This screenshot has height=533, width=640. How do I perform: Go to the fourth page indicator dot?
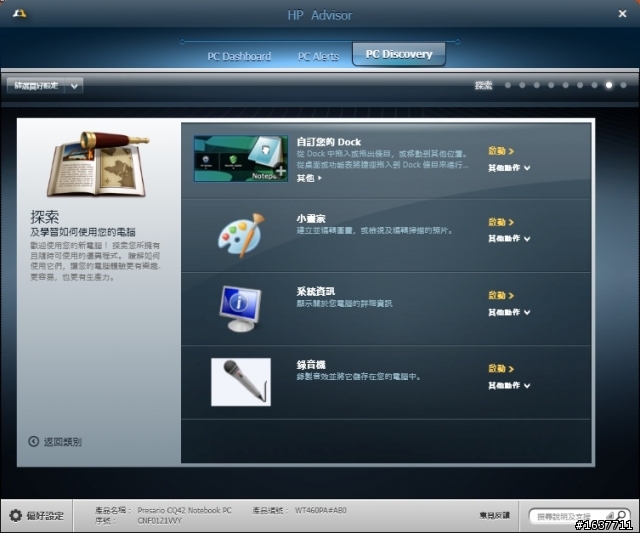click(551, 85)
